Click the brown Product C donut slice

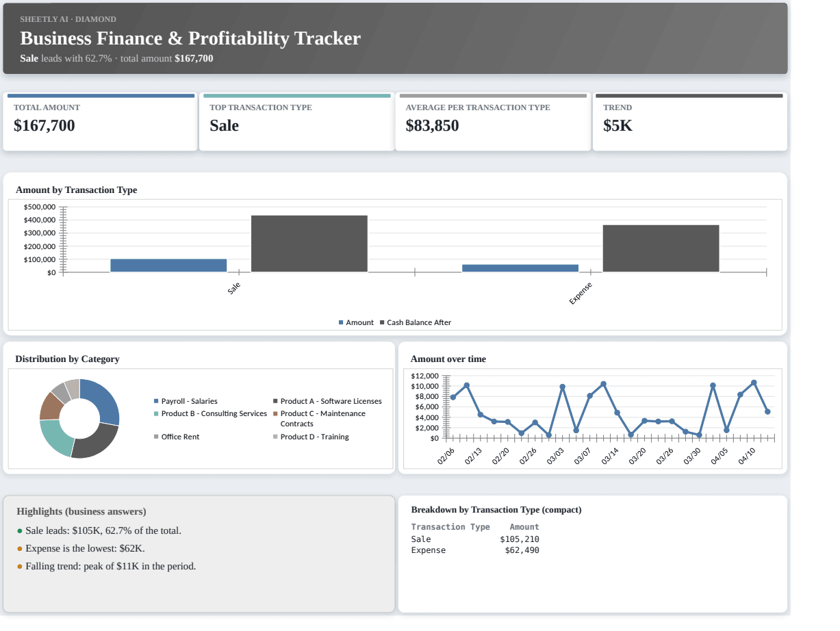click(x=50, y=407)
